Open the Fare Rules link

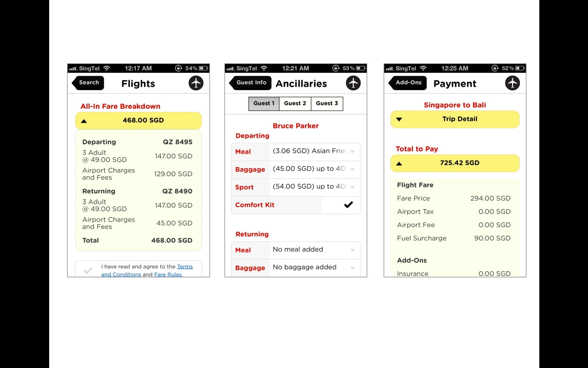pyautogui.click(x=168, y=275)
